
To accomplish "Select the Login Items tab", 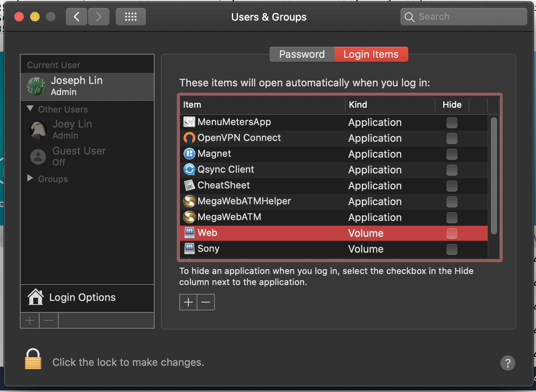I will point(371,54).
